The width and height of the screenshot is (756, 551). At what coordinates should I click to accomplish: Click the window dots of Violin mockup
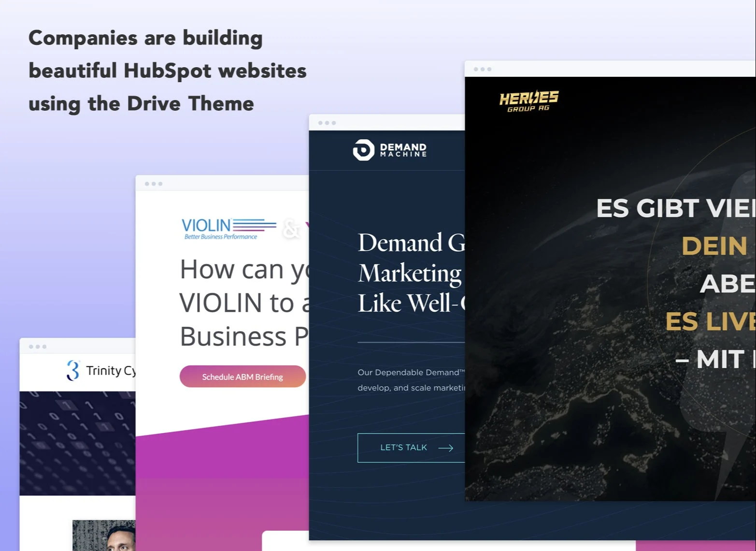tap(154, 184)
